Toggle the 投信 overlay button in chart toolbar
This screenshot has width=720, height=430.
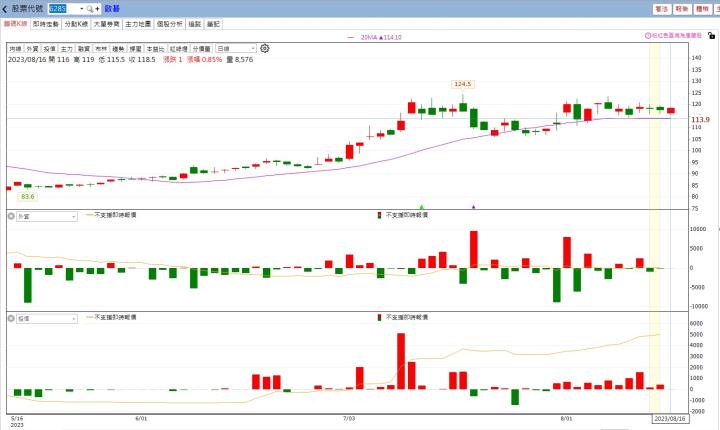50,48
